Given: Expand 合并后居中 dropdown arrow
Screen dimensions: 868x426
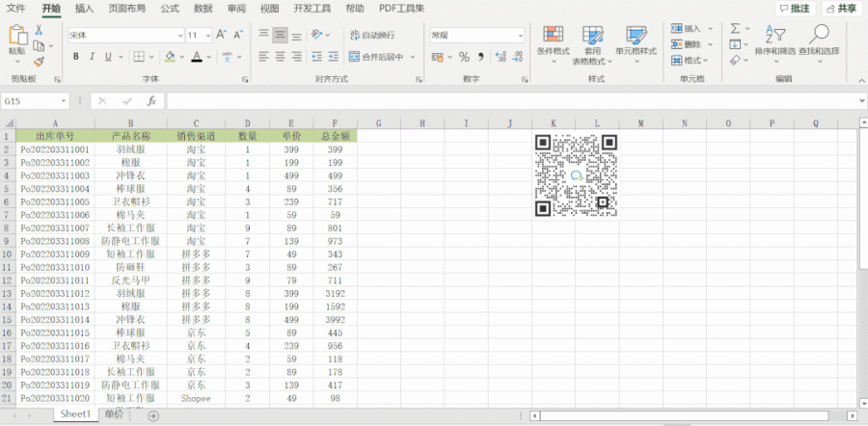Looking at the screenshot, I should point(413,57).
